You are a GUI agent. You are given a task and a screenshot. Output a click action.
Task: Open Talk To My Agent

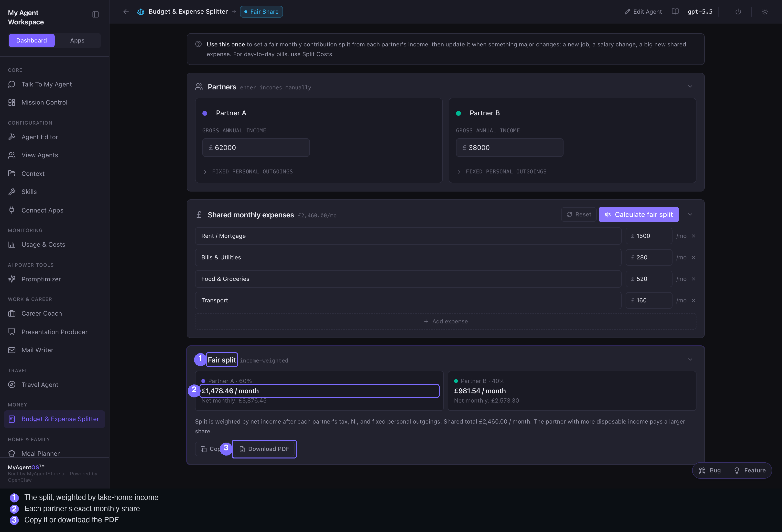pos(47,85)
